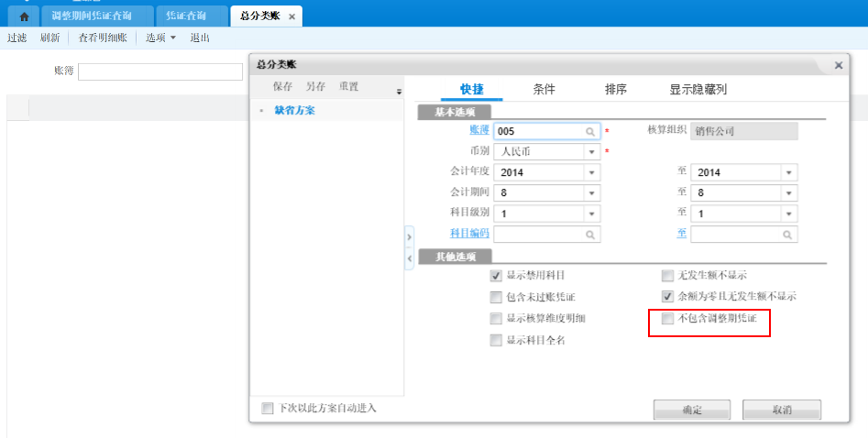Close the 总分类账 dialog with X
868x438 pixels.
838,65
